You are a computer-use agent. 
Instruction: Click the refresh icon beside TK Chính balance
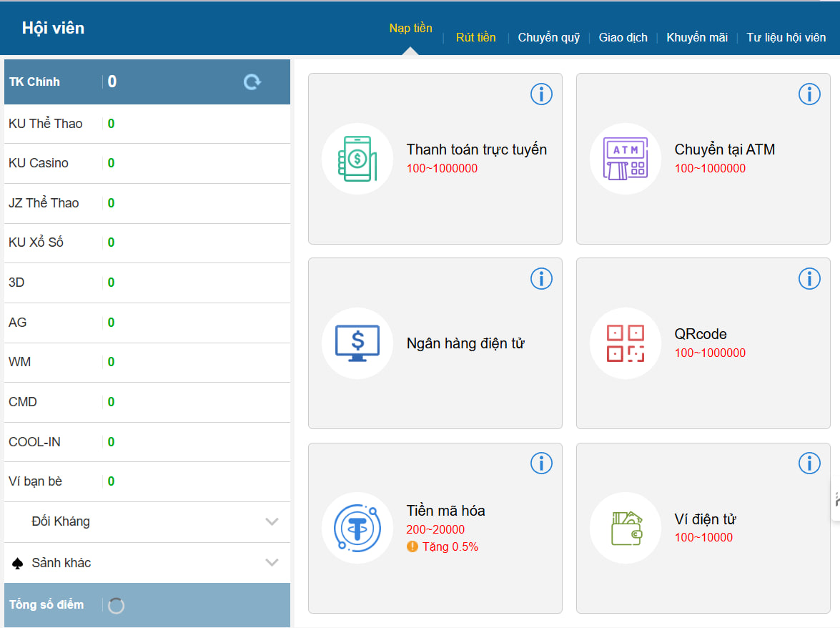252,82
